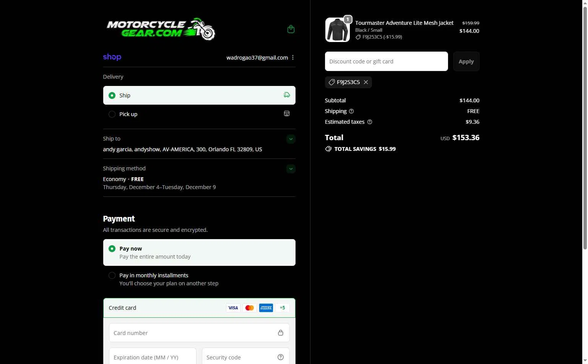The image size is (588, 364).
Task: Select Pay now payment option
Action: pos(199,252)
